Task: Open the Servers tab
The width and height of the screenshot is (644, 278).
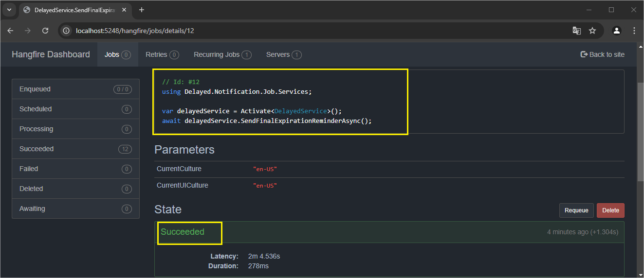Action: pyautogui.click(x=284, y=54)
